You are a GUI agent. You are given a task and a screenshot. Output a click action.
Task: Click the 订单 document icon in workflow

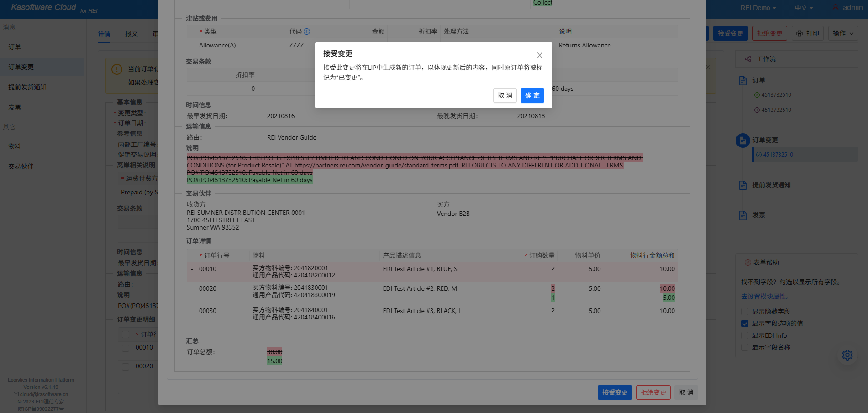point(742,80)
